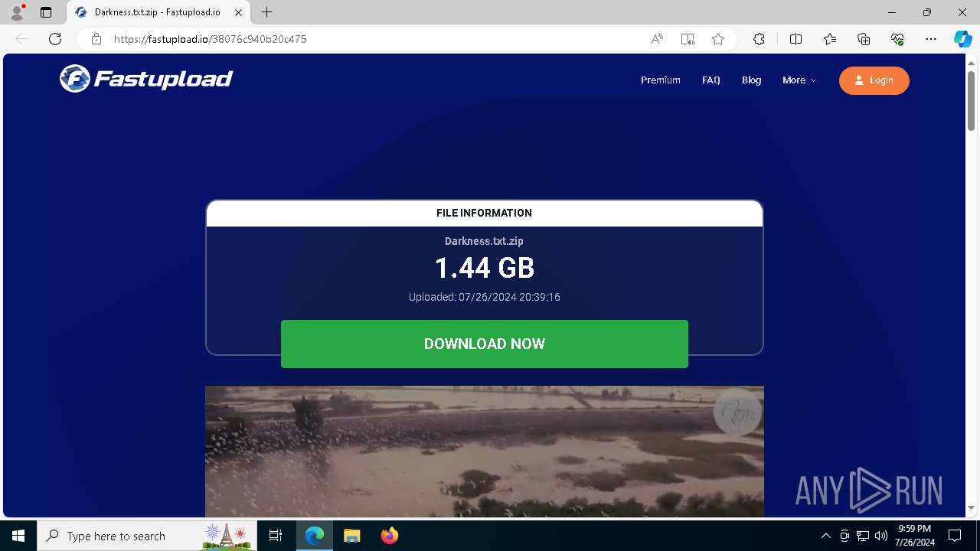980x551 pixels.
Task: Open the Windows Start menu
Action: pos(18,536)
